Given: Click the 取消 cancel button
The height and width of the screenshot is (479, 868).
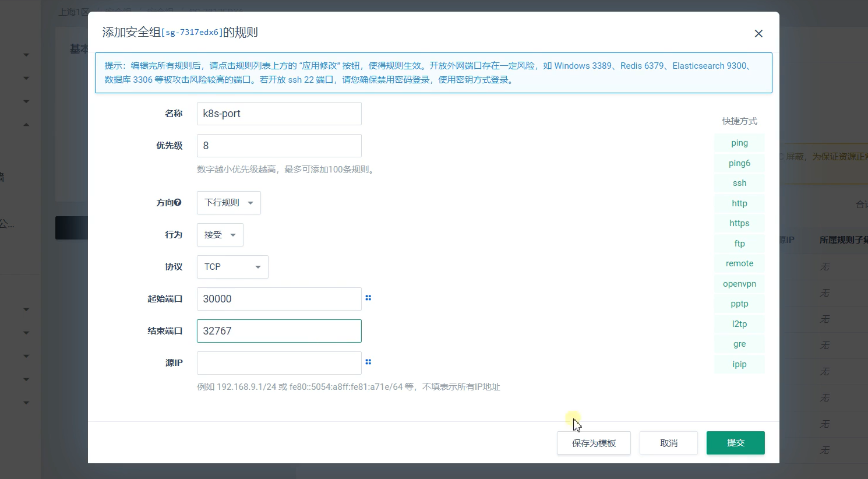Looking at the screenshot, I should (x=669, y=443).
